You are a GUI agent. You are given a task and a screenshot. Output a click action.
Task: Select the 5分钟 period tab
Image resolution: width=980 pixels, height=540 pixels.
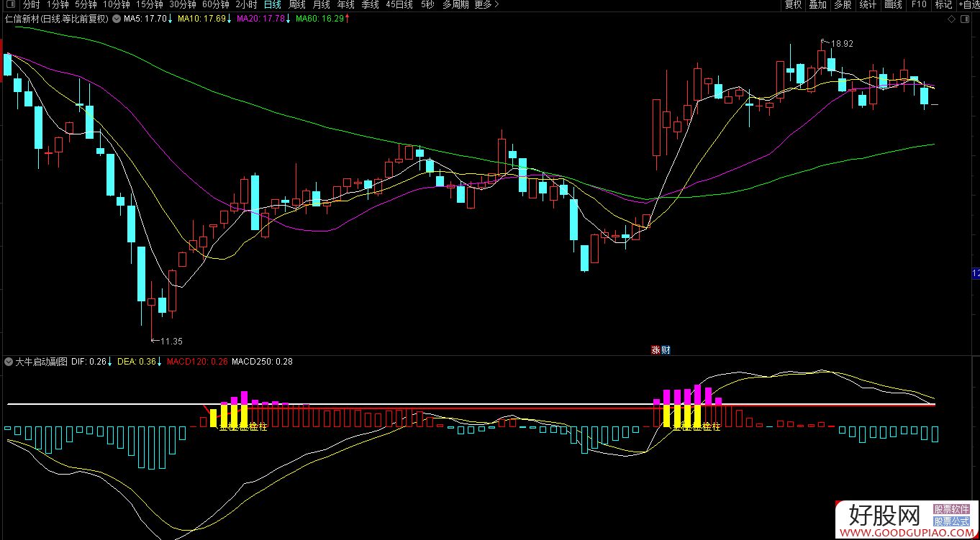[86, 5]
